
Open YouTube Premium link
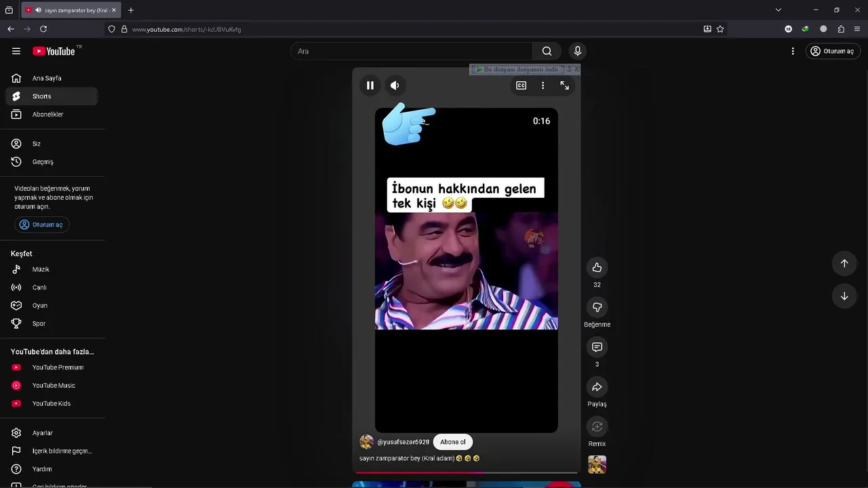[x=52, y=367]
